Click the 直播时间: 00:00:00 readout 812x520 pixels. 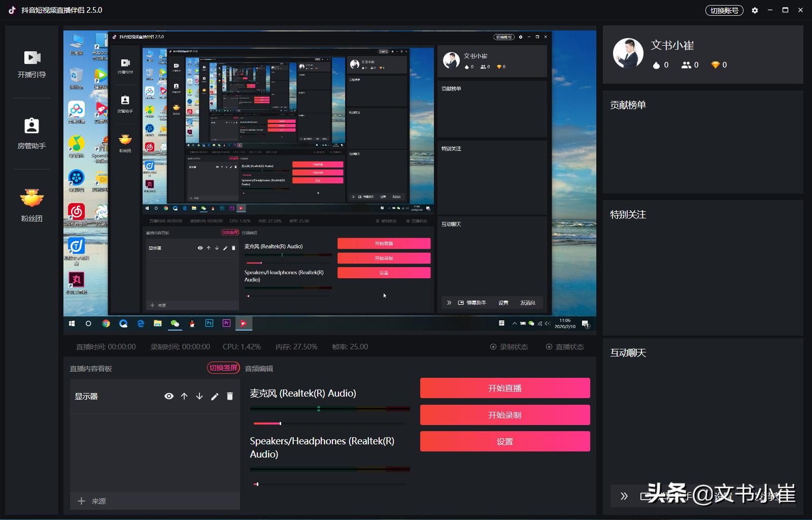point(106,347)
